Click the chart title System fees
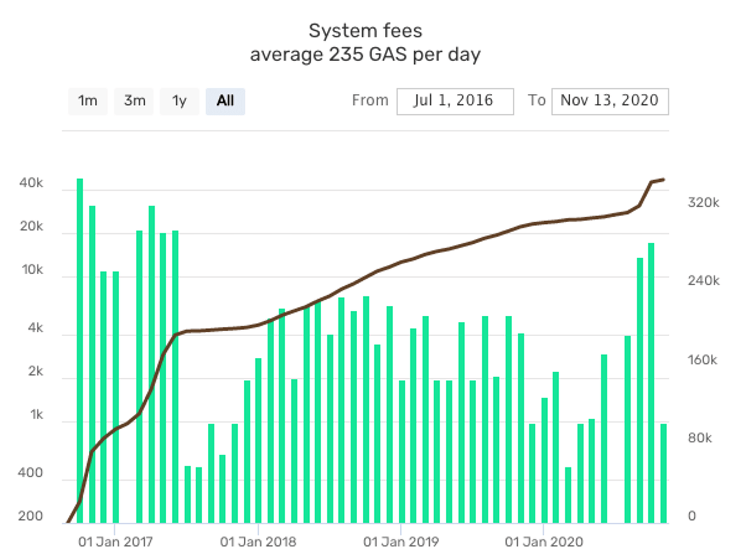This screenshot has width=739, height=560. click(365, 31)
